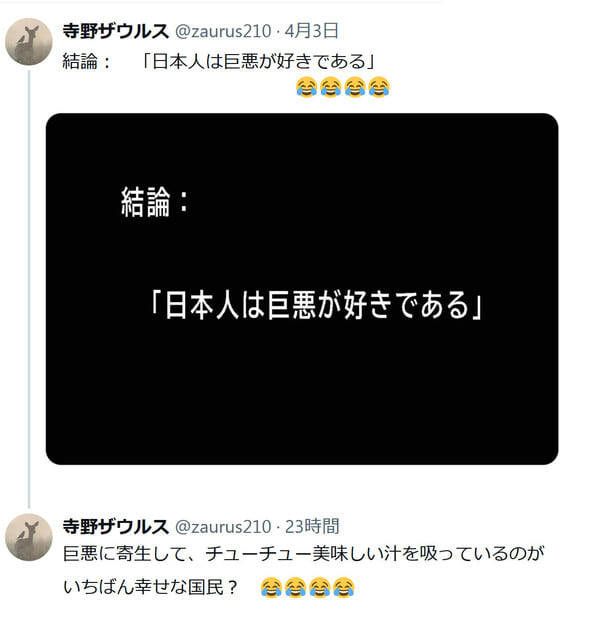Viewport: 604px width, 640px height.
Task: Click the reply text beginning 巨悪に寄生して
Action: 304,554
